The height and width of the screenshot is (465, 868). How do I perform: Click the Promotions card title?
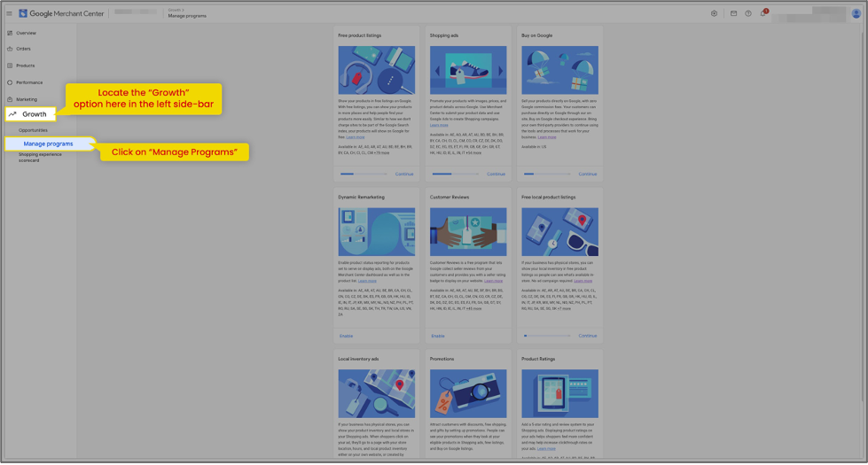[x=442, y=359]
